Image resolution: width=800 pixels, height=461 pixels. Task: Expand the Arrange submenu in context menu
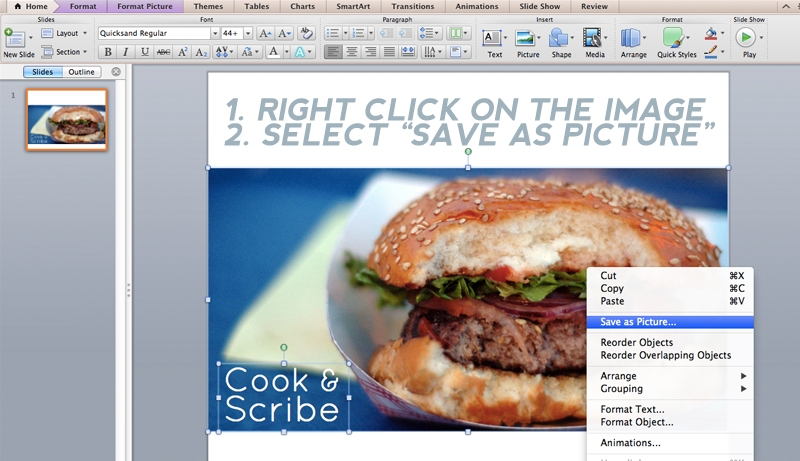click(743, 376)
